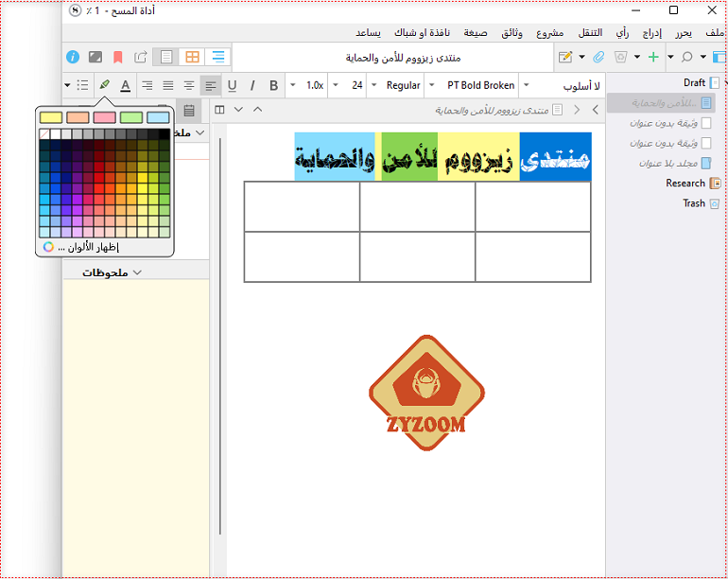Viewport: 728px width, 579px height.
Task: Click the ZYZOOM logo image in editor
Action: tap(426, 393)
